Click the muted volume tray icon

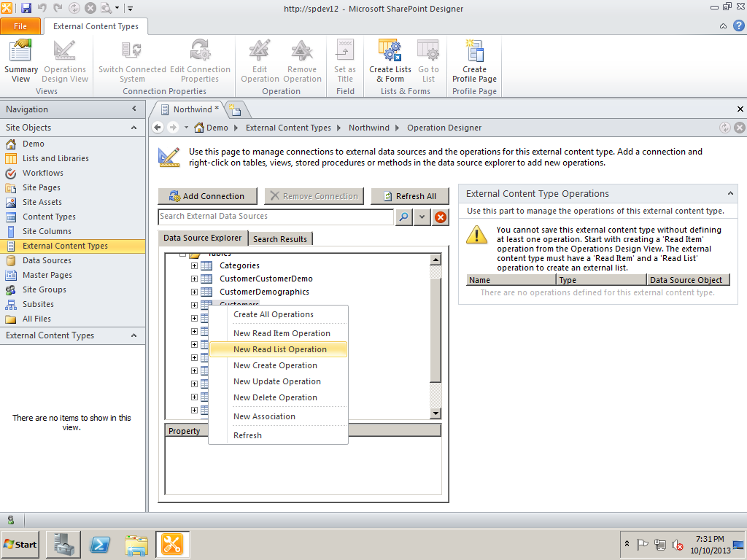pos(677,544)
